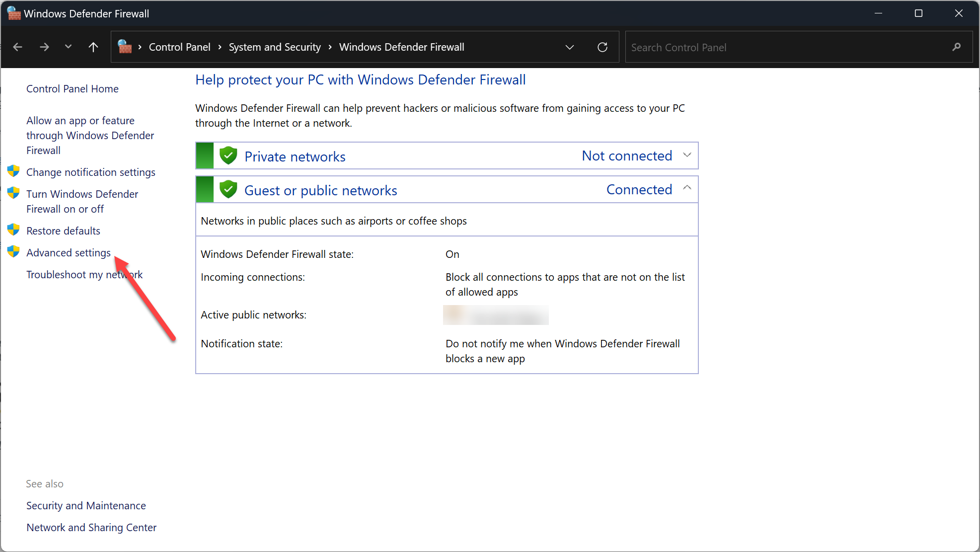Open Change notification settings link

coord(90,172)
